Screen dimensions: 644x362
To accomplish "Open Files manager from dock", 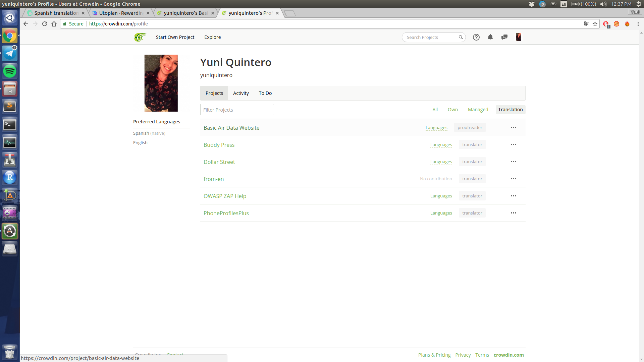I will (10, 89).
